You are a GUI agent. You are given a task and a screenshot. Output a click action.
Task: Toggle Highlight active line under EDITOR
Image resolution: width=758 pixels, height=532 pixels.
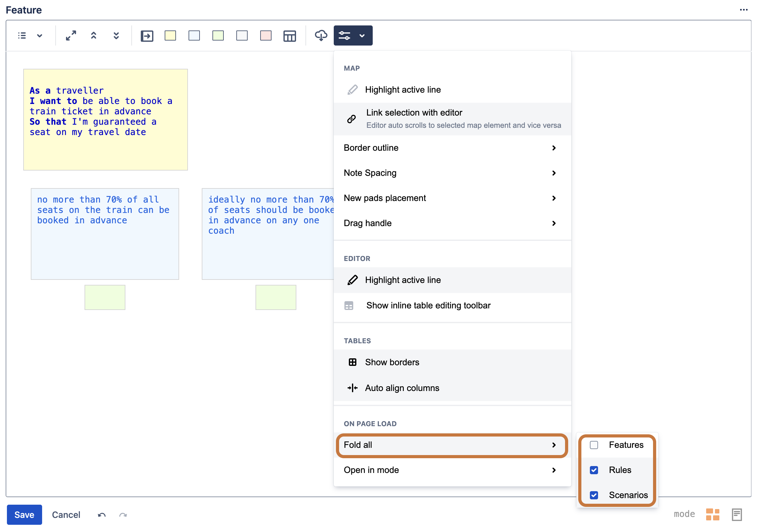(452, 280)
